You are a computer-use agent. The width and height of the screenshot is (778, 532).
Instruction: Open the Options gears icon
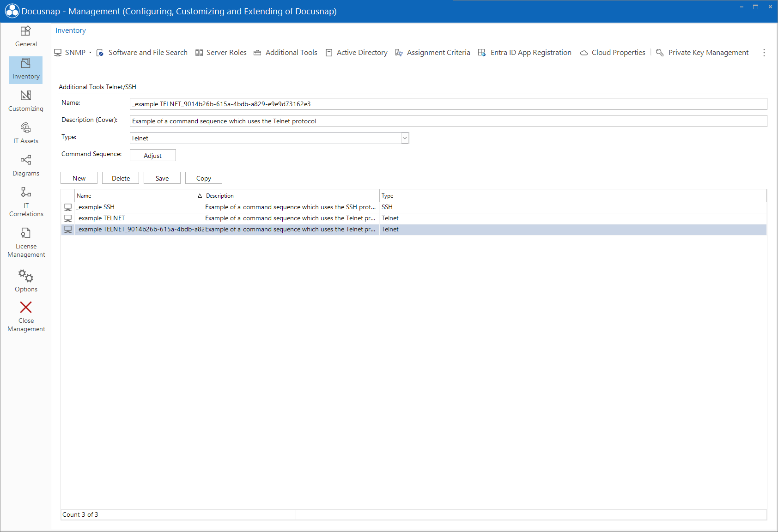click(x=26, y=276)
